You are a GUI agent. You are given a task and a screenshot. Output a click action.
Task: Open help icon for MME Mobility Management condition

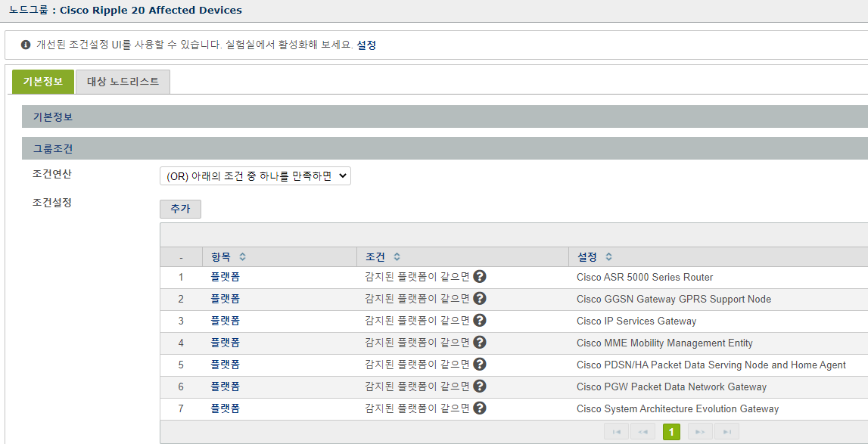(x=480, y=342)
